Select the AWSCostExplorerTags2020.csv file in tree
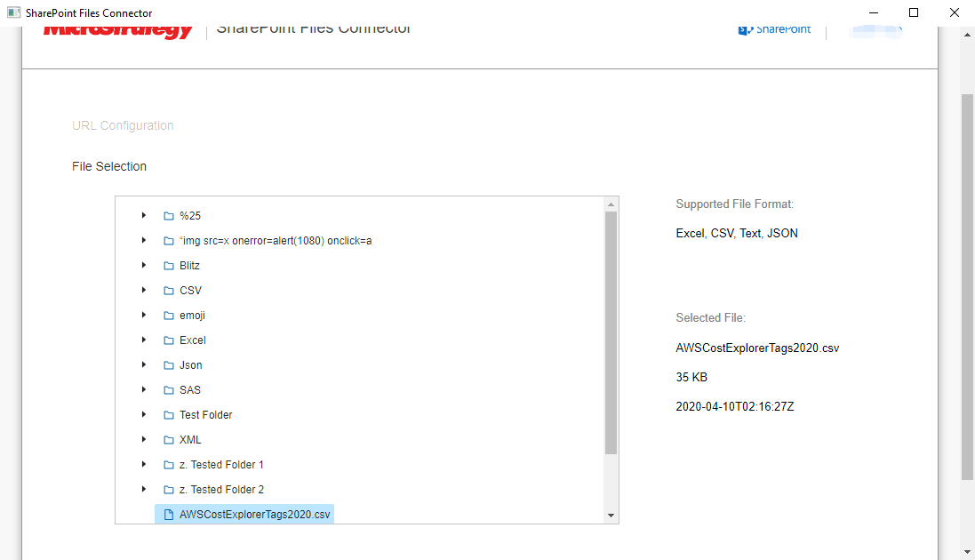This screenshot has width=975, height=560. 255,515
